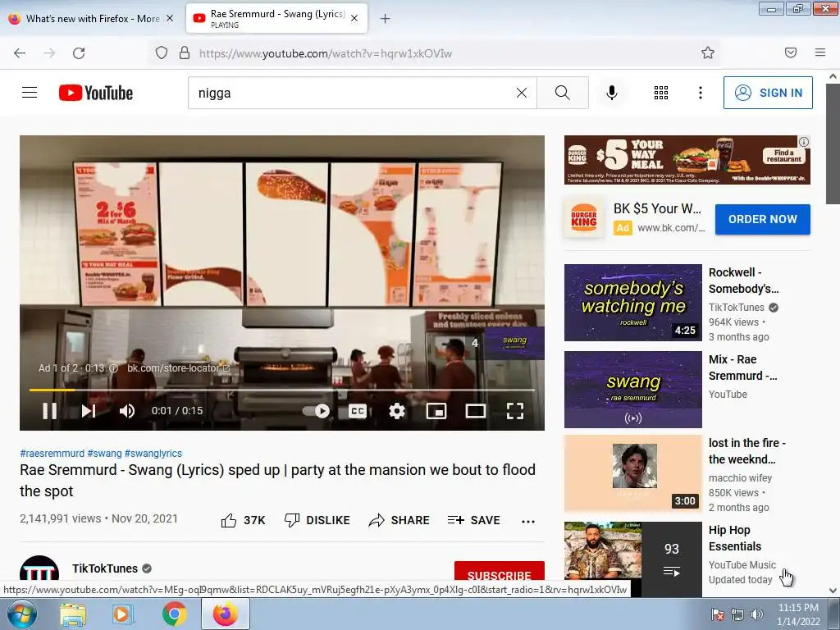The image size is (840, 630).
Task: Open a new Firefox tab
Action: (x=385, y=19)
